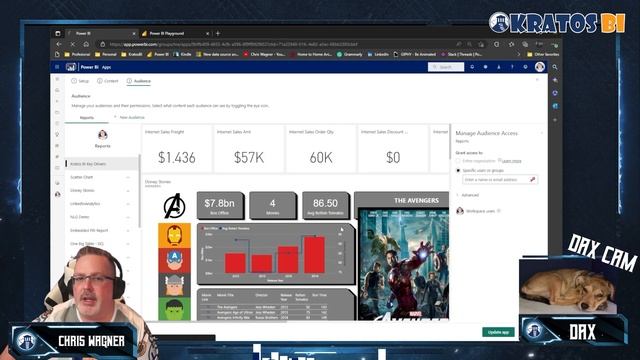Click the $7.8bn Box Office card

click(x=220, y=206)
